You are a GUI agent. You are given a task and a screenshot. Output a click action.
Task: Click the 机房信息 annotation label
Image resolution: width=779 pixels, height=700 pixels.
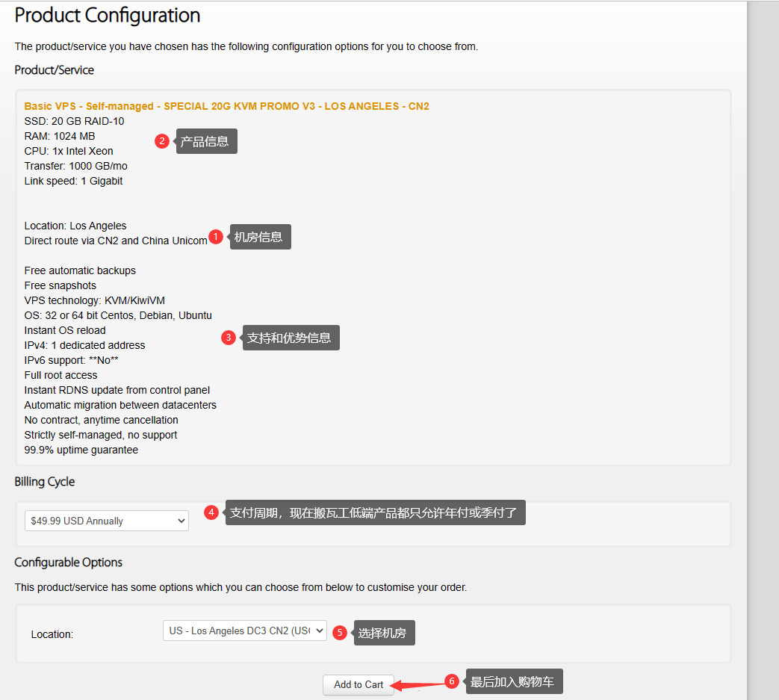point(259,237)
